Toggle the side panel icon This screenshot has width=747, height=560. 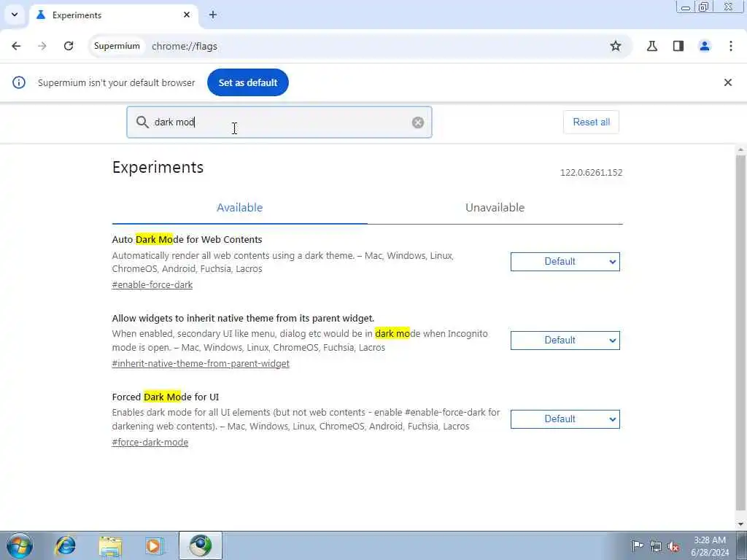tap(678, 46)
